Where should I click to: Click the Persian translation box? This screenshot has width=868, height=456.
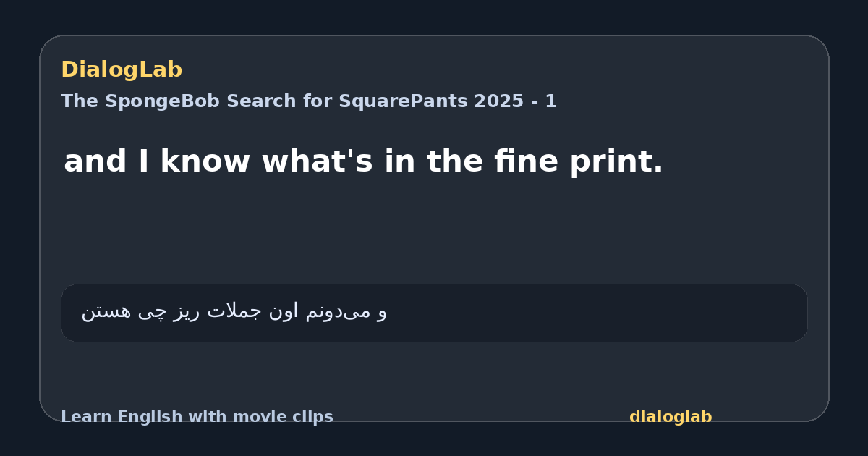coord(434,313)
